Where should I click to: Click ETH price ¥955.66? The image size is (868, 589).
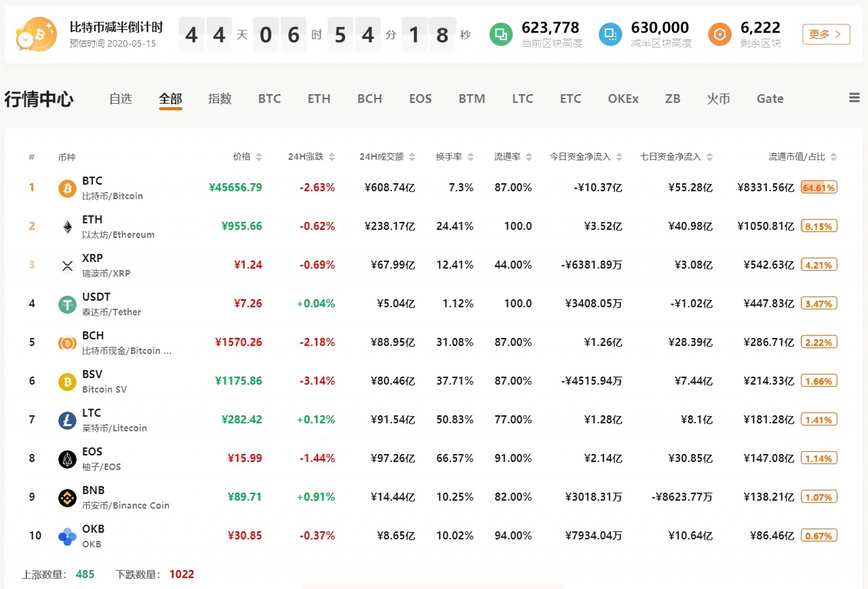(241, 226)
